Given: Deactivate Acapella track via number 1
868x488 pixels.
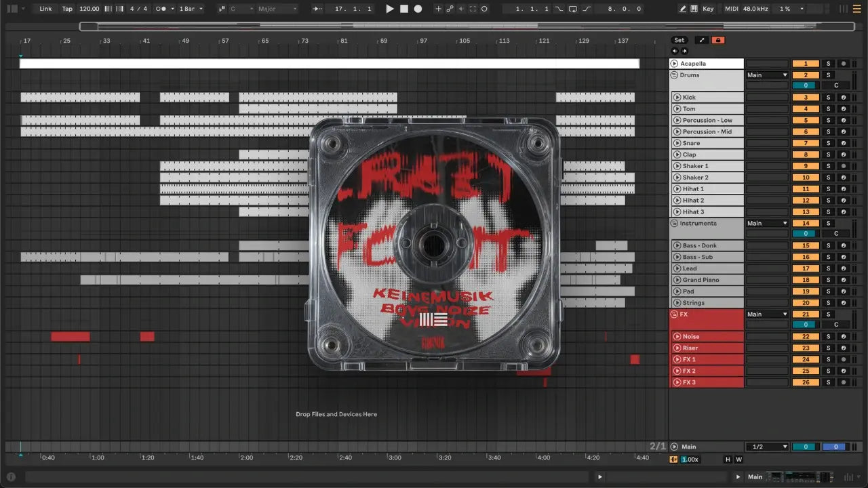Looking at the screenshot, I should (806, 64).
